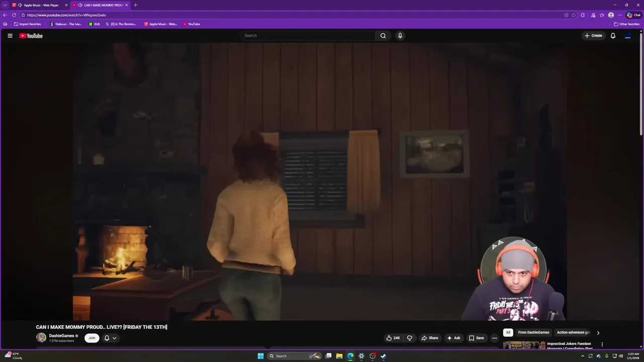Start voice search with microphone icon

point(400,36)
